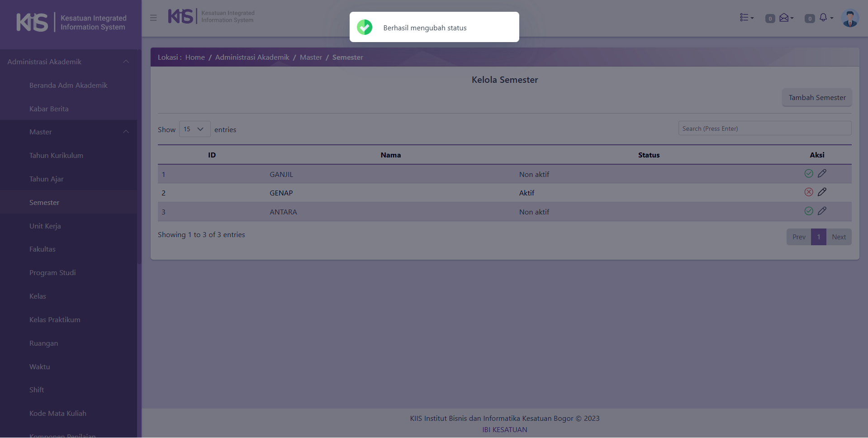Viewport: 868px width, 438px height.
Task: Edit the GANJIL semester with pencil icon
Action: [x=822, y=173]
